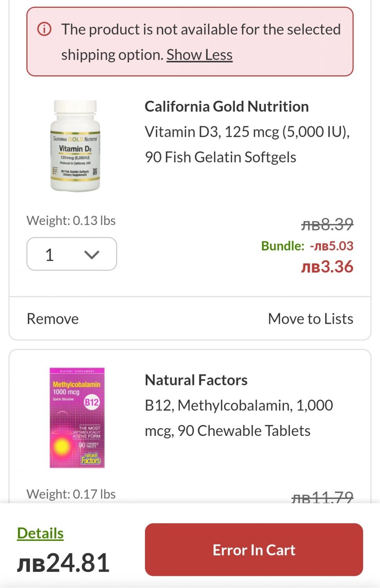Click the info icon in the alert
Screen dimensions: 380x588
pyautogui.click(x=44, y=29)
